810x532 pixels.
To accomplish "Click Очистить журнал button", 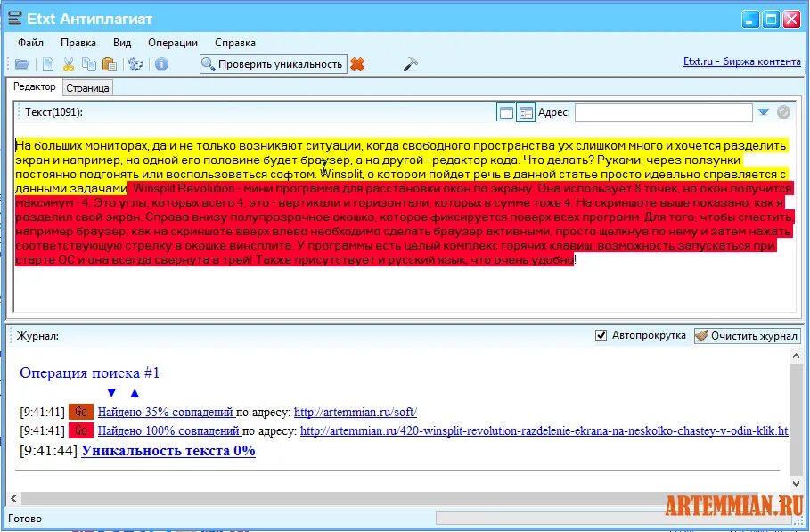I will (x=747, y=336).
